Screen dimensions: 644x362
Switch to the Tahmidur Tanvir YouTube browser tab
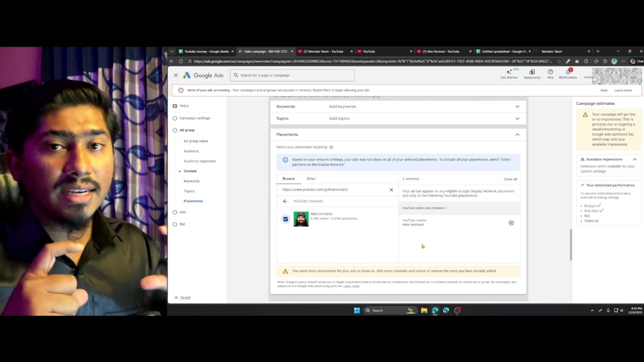pyautogui.click(x=324, y=51)
